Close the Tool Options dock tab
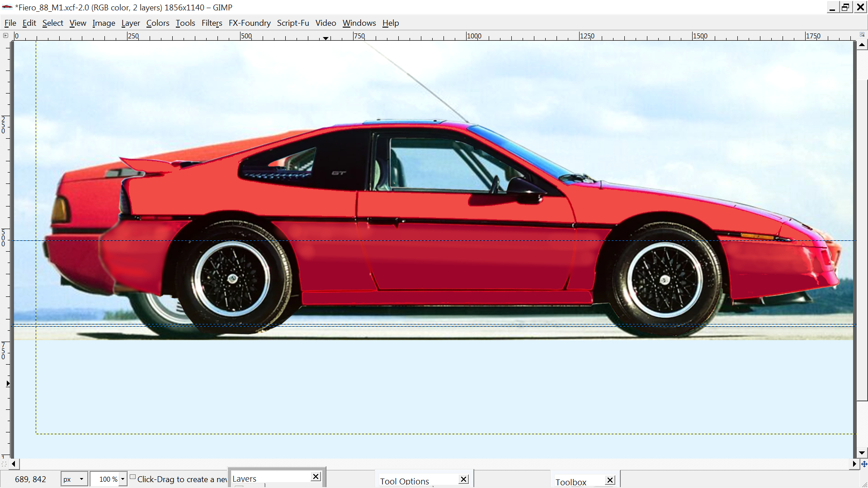The height and width of the screenshot is (488, 868). pyautogui.click(x=463, y=479)
